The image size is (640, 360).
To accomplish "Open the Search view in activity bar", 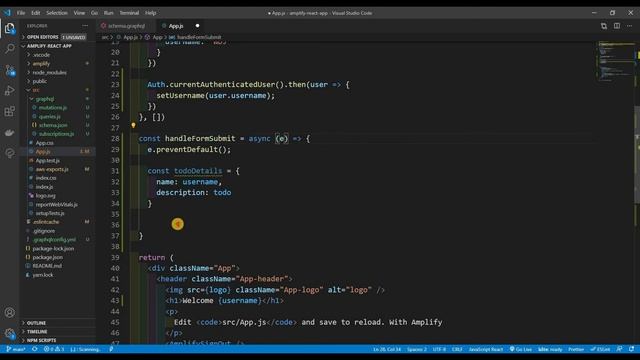I will [x=9, y=49].
